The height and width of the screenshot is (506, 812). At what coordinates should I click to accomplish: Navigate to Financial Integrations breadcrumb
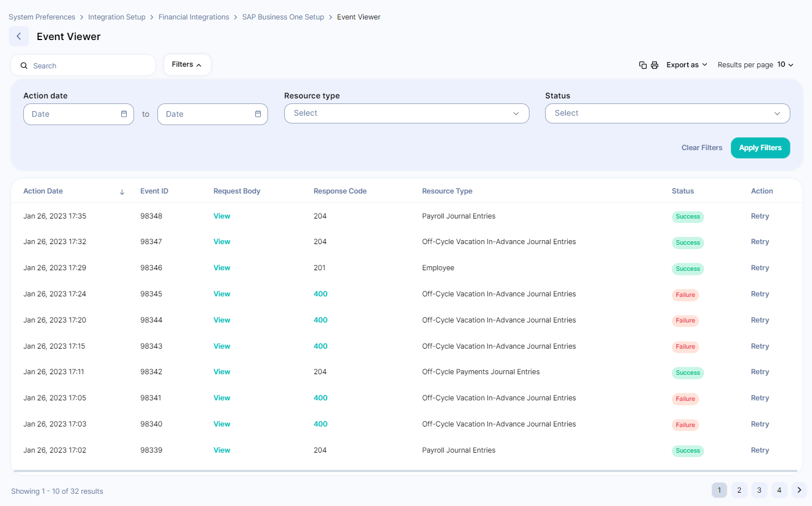(x=194, y=17)
